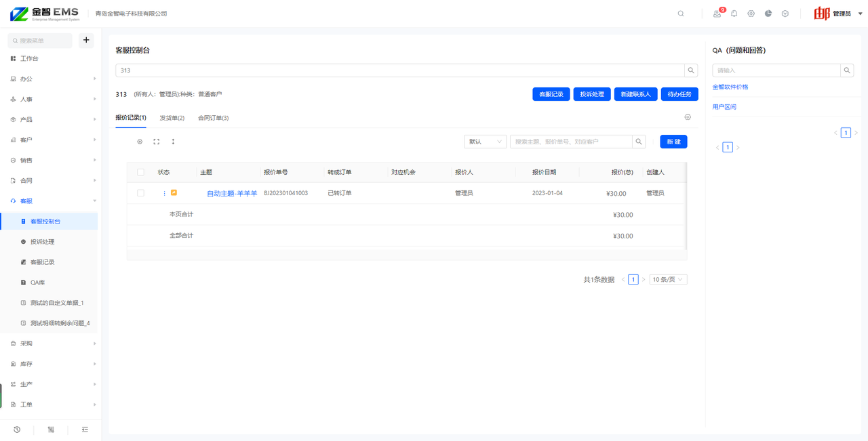
Task: Switch to the 合同订单(3) tab
Action: [x=213, y=118]
